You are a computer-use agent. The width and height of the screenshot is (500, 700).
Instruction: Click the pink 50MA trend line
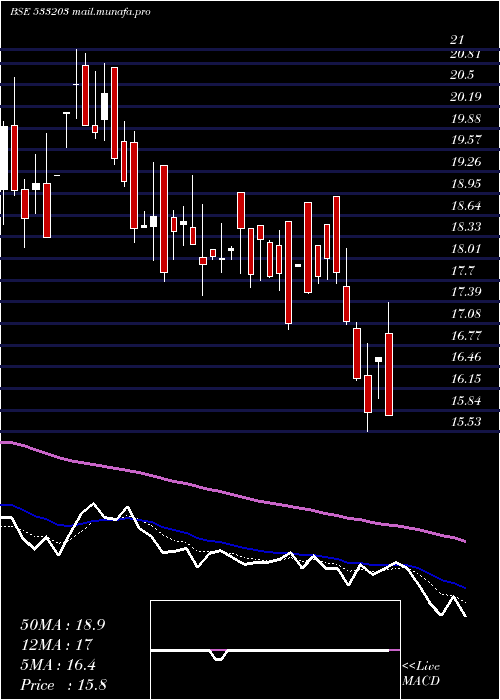[x=232, y=495]
